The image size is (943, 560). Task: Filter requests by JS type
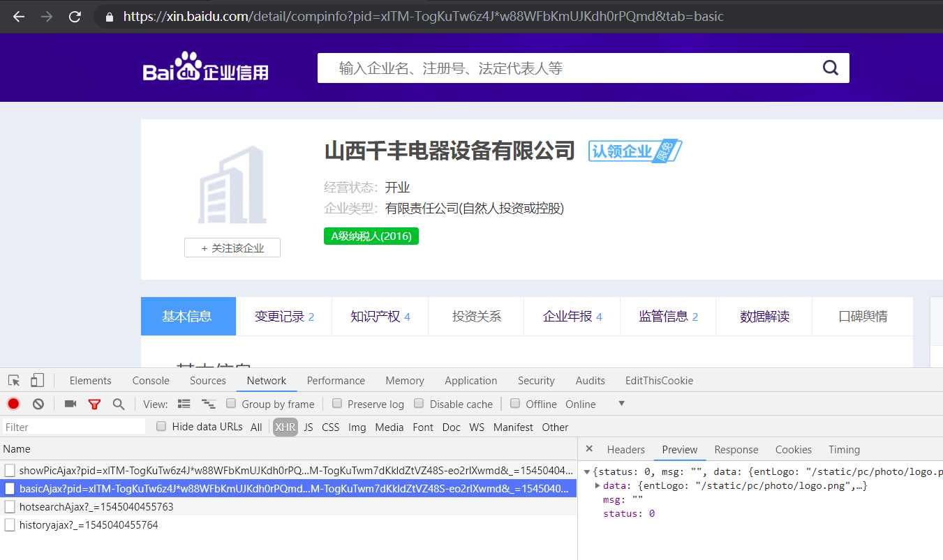click(309, 427)
